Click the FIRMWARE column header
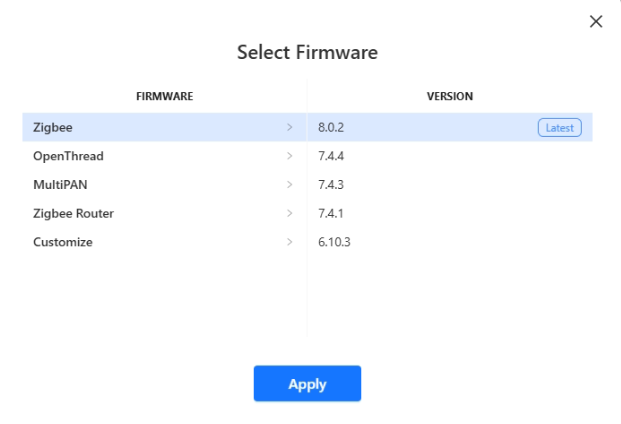Screen dimensions: 621x424 (164, 96)
